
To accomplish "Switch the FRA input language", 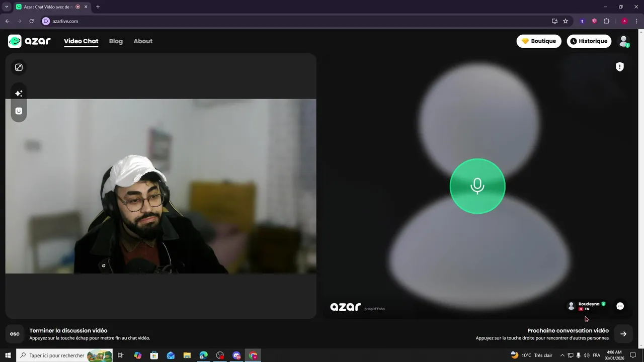I will pos(597,355).
